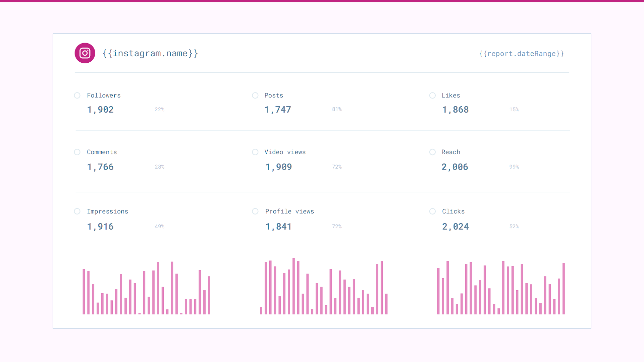Toggle the Video views circle indicator
This screenshot has width=644, height=362.
[255, 152]
